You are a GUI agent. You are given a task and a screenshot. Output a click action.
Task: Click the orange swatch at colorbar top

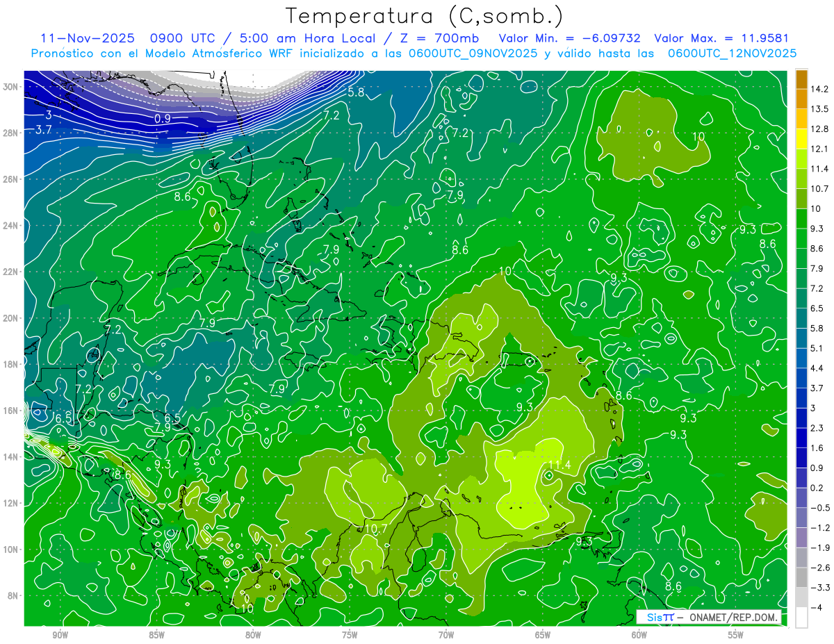801,79
